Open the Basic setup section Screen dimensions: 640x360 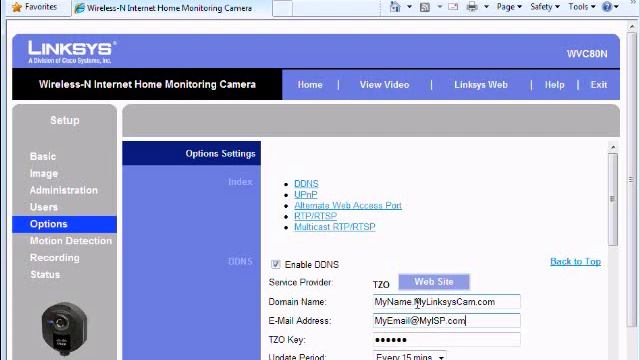43,156
